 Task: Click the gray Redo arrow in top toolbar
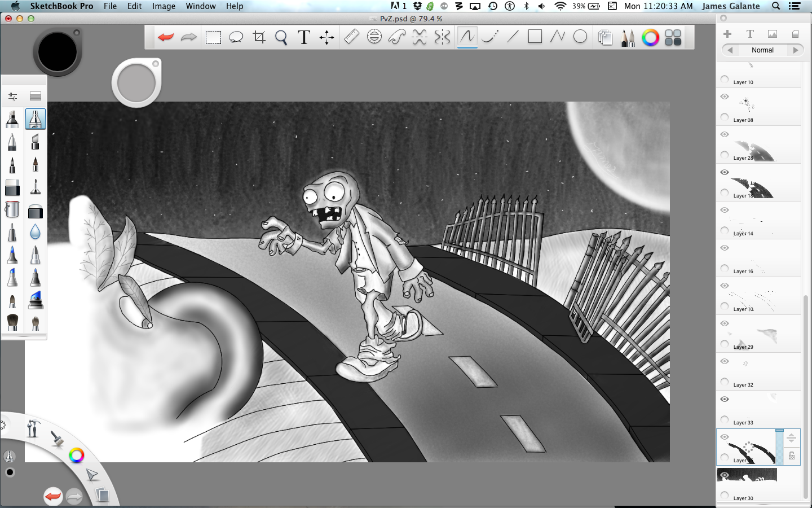[188, 37]
